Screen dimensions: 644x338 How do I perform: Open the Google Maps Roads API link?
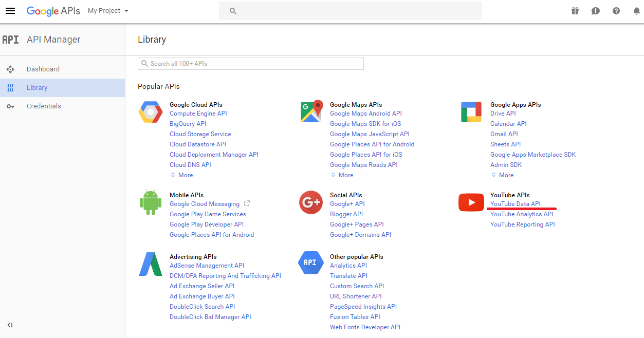pyautogui.click(x=364, y=165)
